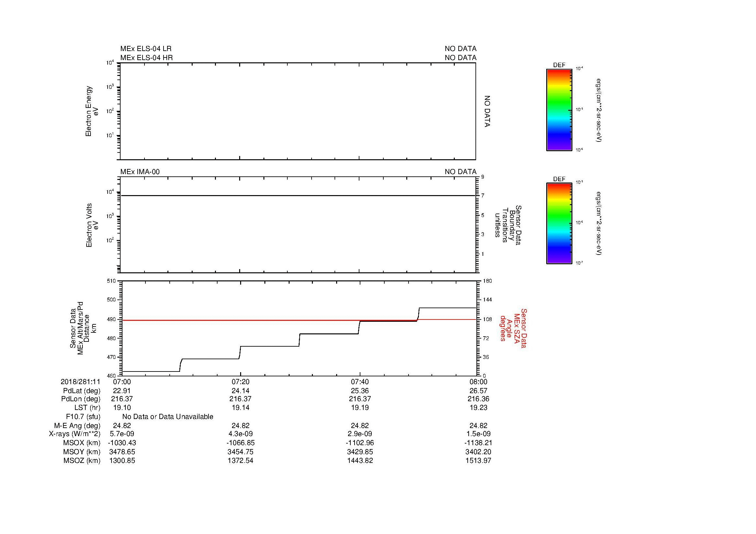The width and height of the screenshot is (756, 534).
Task: Click the 07:00 time tick label
Action: tap(122, 382)
